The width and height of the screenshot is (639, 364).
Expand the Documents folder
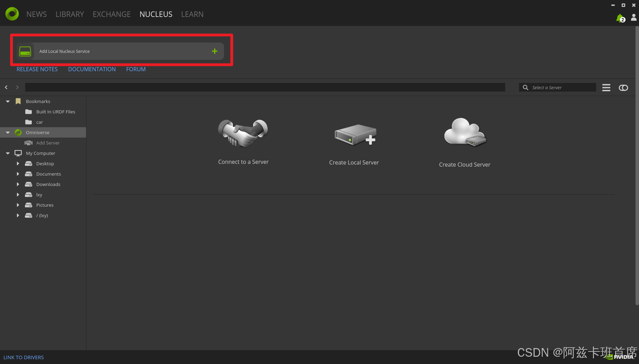[x=18, y=174]
